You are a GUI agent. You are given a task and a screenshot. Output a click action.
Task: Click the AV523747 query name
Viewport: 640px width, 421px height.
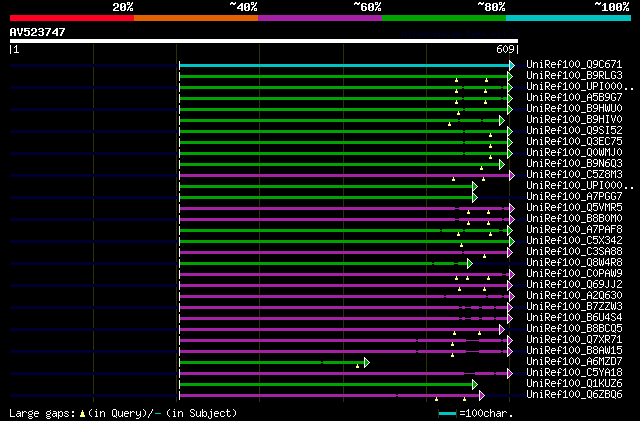point(38,32)
